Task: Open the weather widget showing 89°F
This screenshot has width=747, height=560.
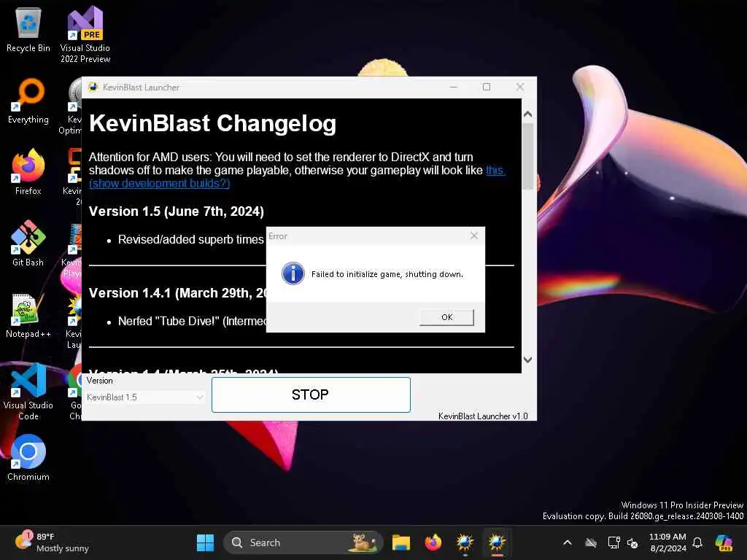Action: [x=53, y=542]
